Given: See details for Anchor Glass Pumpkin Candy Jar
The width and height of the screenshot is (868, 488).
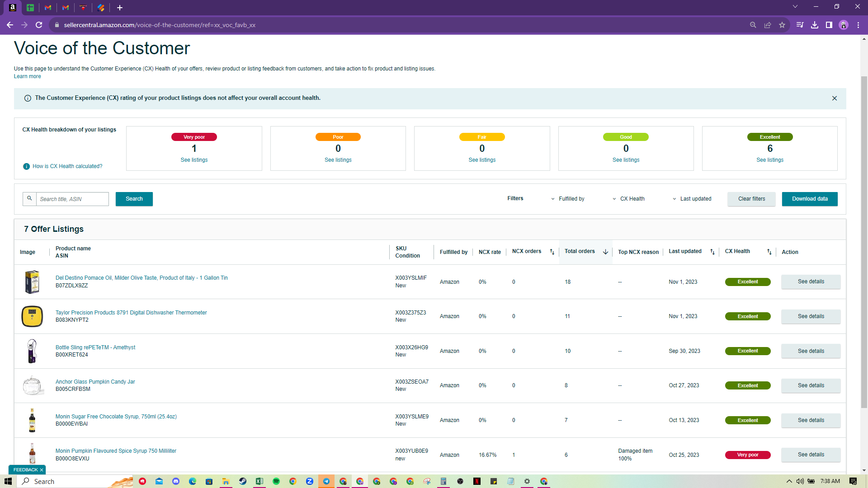Looking at the screenshot, I should (811, 385).
